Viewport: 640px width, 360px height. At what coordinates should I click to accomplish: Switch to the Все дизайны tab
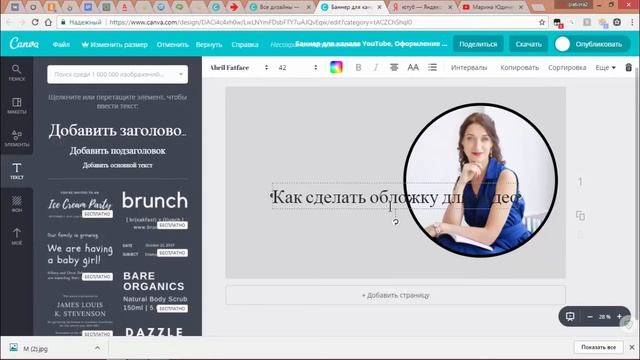click(280, 7)
